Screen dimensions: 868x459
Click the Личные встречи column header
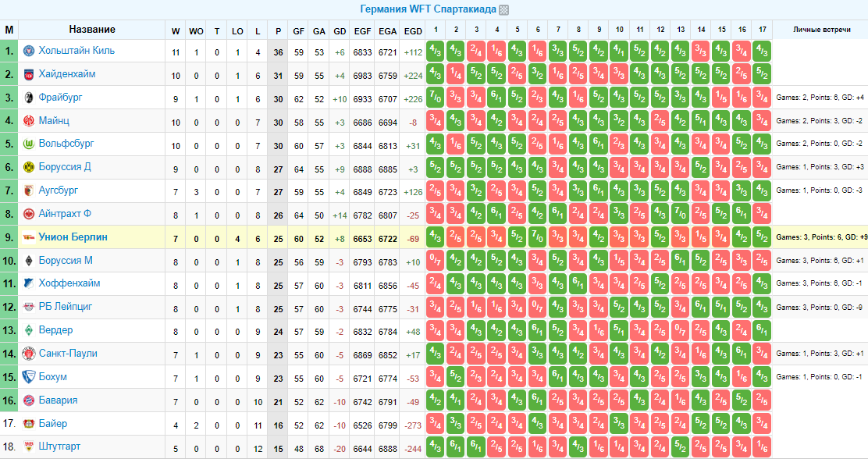[x=821, y=30]
